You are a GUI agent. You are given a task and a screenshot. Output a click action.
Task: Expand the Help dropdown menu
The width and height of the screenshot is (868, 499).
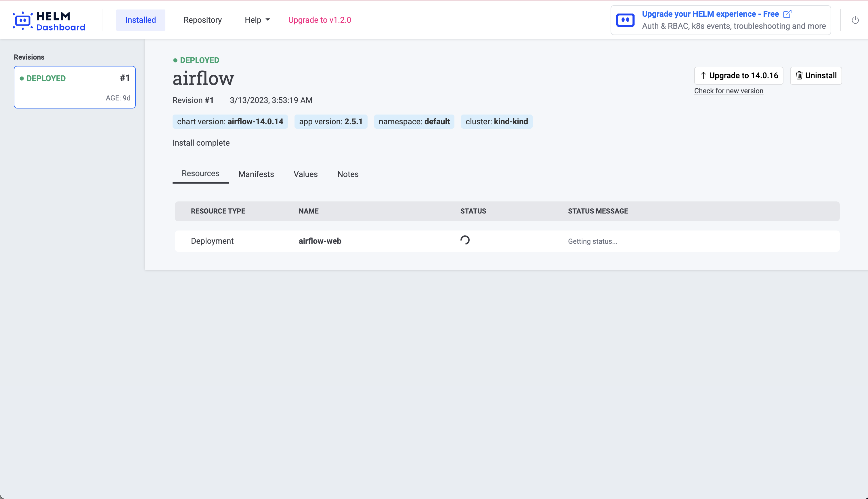click(257, 20)
